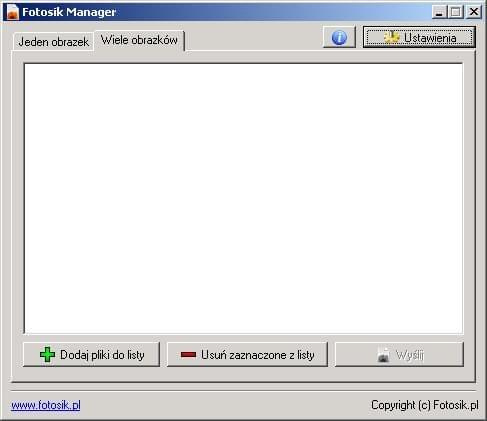Image resolution: width=487 pixels, height=421 pixels.
Task: Click Usuń zaznaczone z listy text
Action: point(258,355)
